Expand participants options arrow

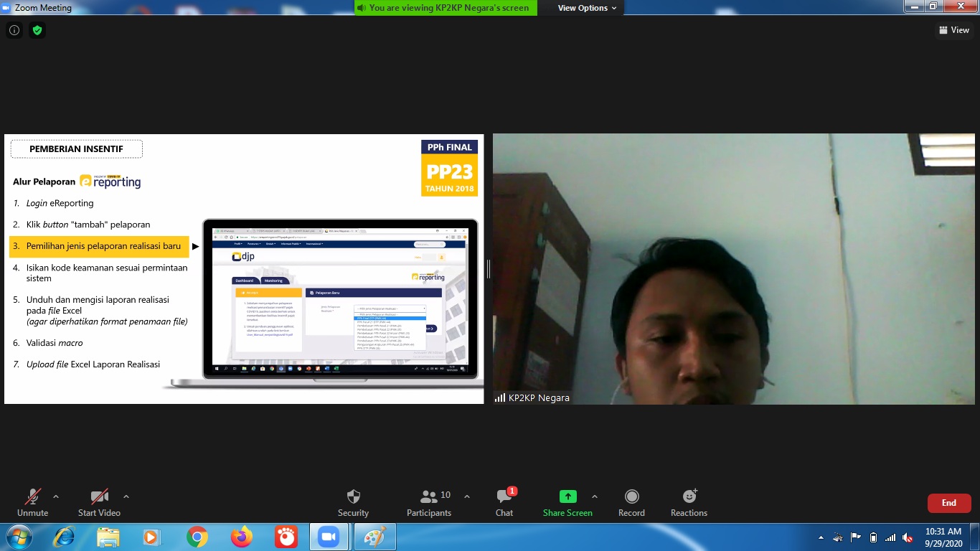467,496
